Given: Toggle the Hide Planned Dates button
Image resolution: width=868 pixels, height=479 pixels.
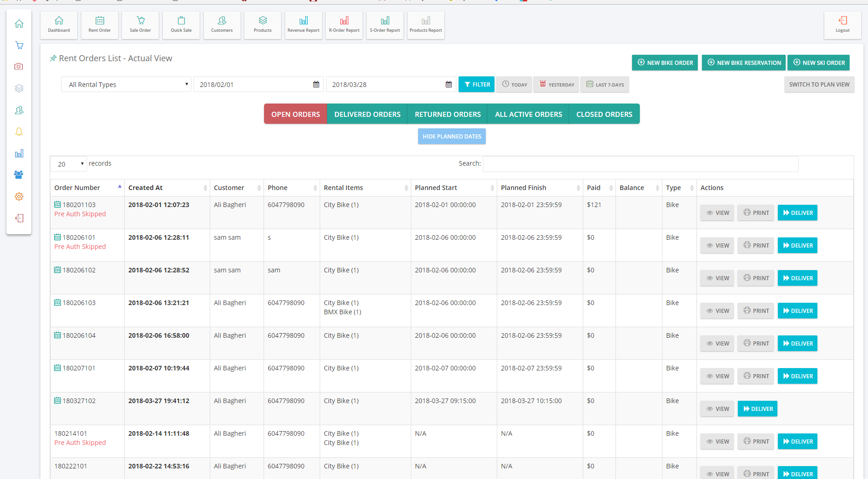Looking at the screenshot, I should pyautogui.click(x=452, y=136).
